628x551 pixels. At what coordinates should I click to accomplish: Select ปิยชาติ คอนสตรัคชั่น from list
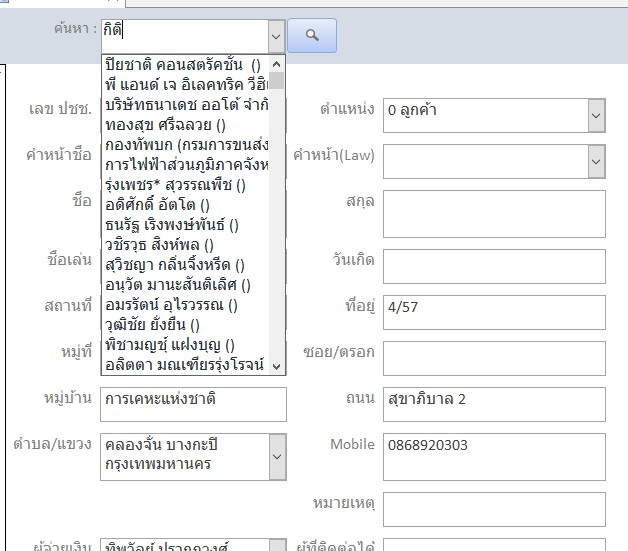pos(186,64)
